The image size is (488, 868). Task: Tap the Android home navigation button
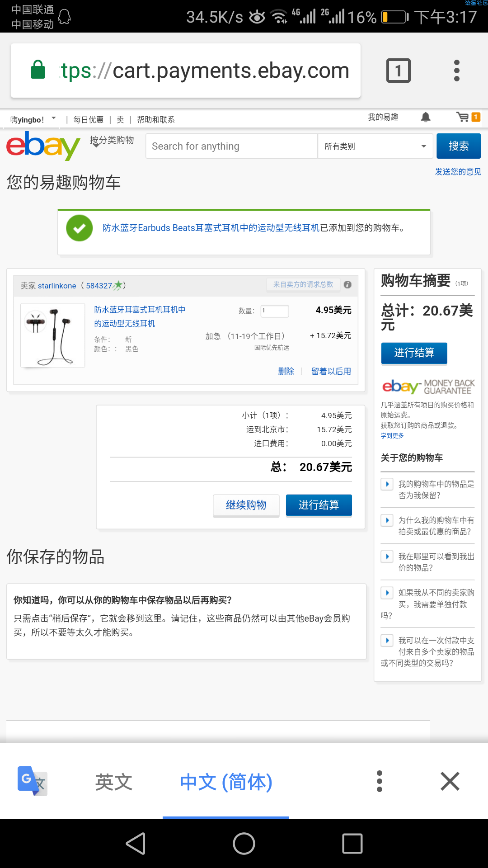click(x=244, y=844)
